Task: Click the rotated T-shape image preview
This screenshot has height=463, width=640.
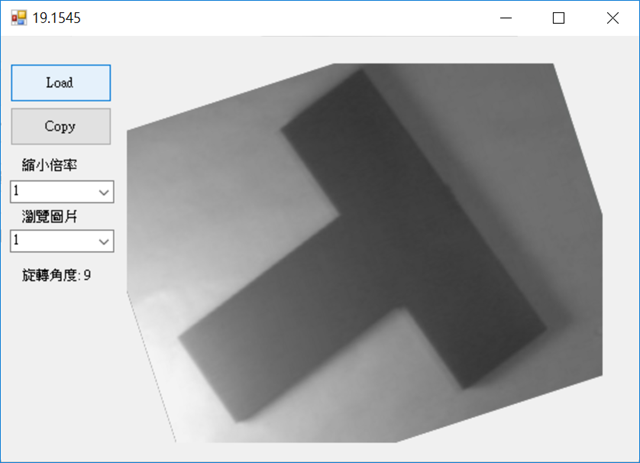Action: click(x=364, y=253)
